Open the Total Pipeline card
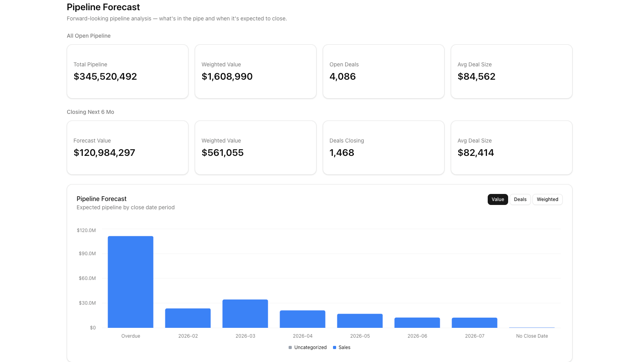 tap(128, 71)
